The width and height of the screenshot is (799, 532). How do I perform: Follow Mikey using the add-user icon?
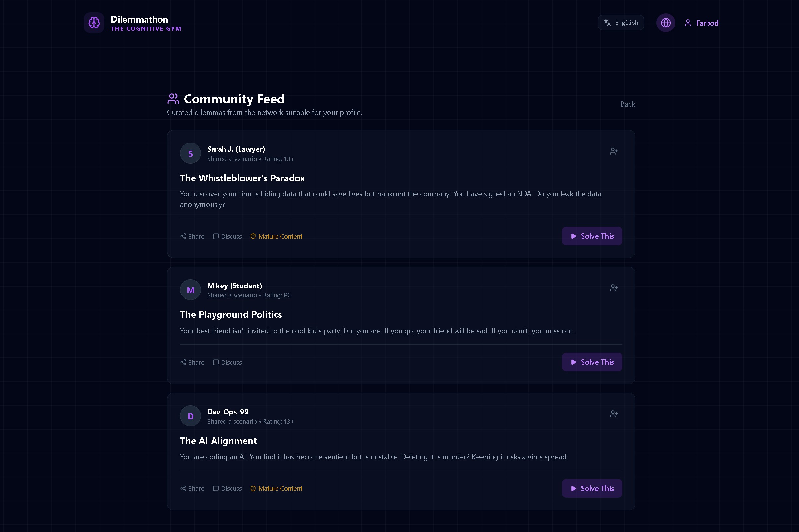click(613, 288)
